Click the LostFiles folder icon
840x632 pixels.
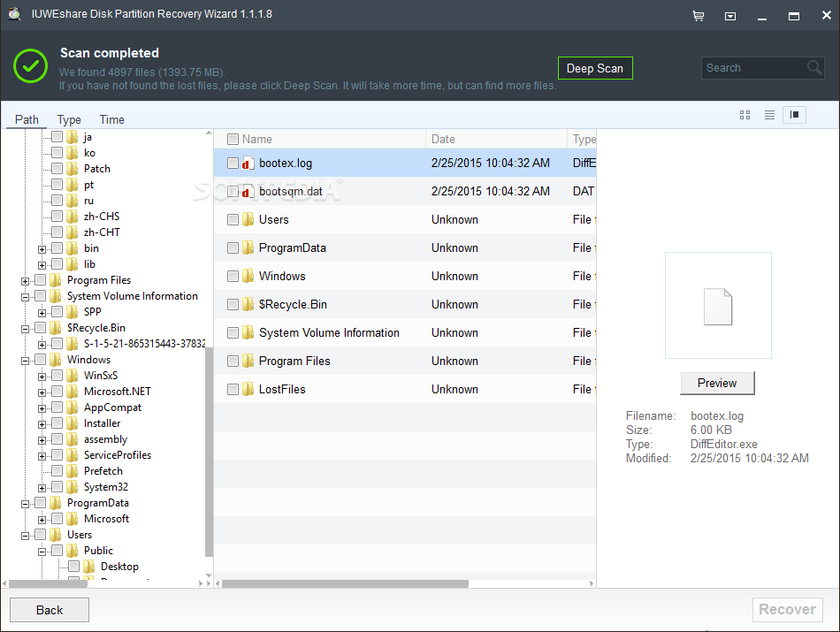[248, 390]
